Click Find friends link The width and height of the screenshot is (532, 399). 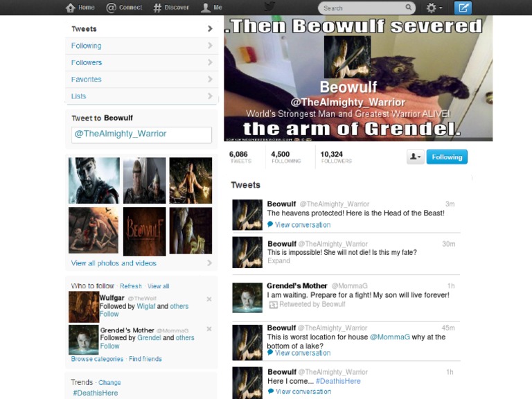[x=145, y=359]
